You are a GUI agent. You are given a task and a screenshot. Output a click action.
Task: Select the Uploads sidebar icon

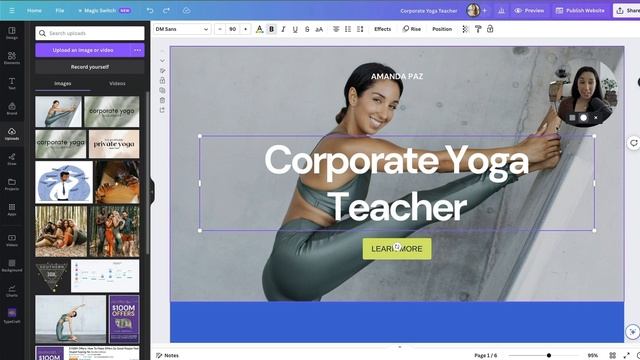click(12, 133)
